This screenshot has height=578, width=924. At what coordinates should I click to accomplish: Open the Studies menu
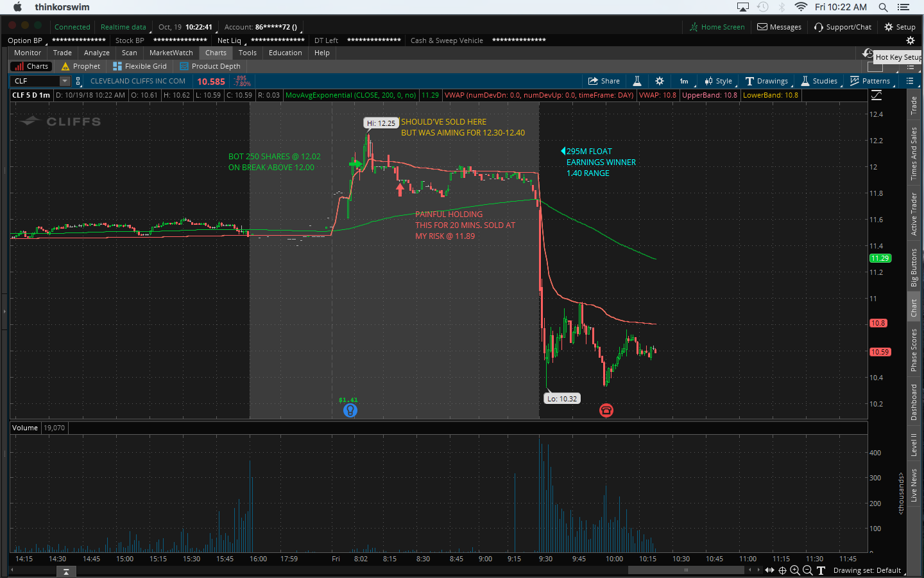[x=819, y=81]
